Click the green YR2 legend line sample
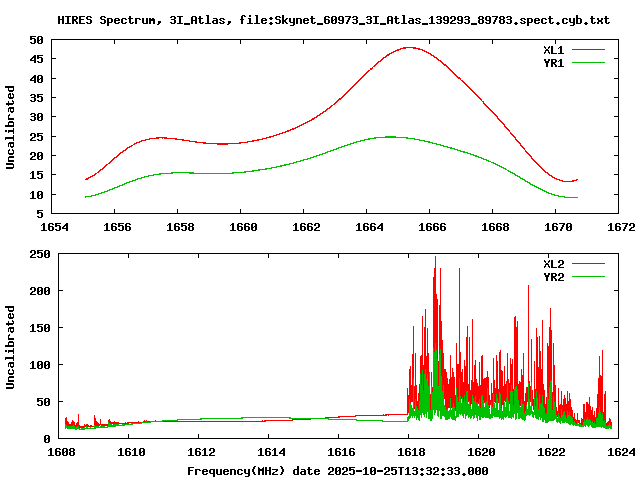This screenshot has width=640, height=480. [589, 277]
